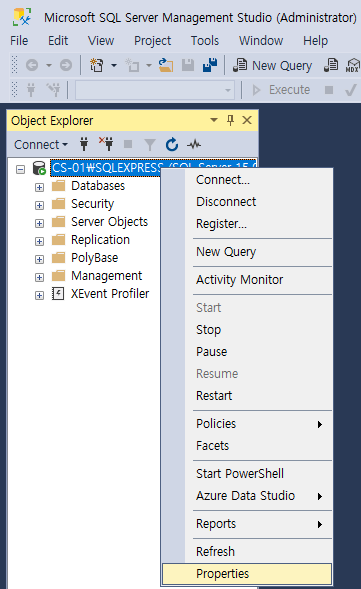Click the Save All icon
The width and height of the screenshot is (361, 589).
point(210,65)
